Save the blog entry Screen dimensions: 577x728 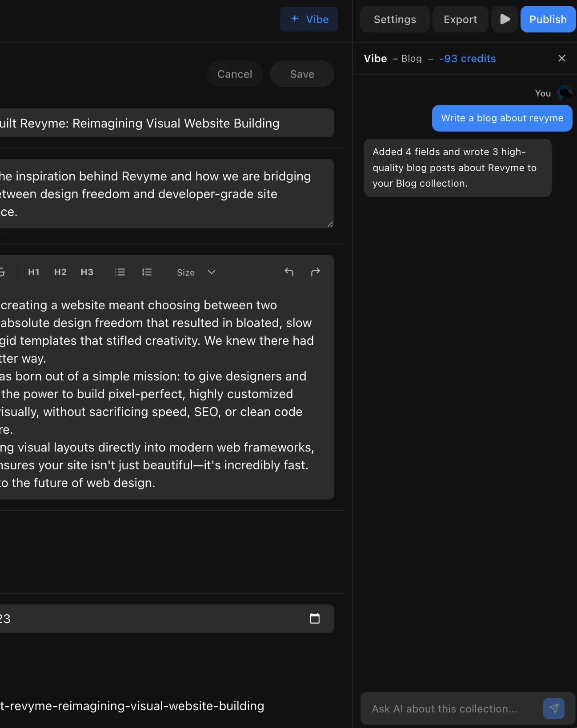pyautogui.click(x=302, y=74)
